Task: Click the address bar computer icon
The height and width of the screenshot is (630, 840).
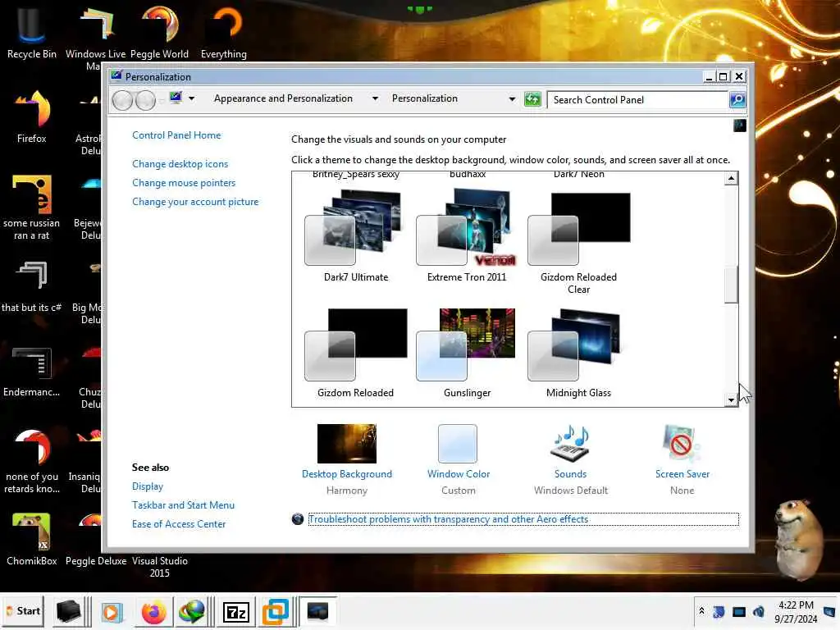Action: coord(176,98)
